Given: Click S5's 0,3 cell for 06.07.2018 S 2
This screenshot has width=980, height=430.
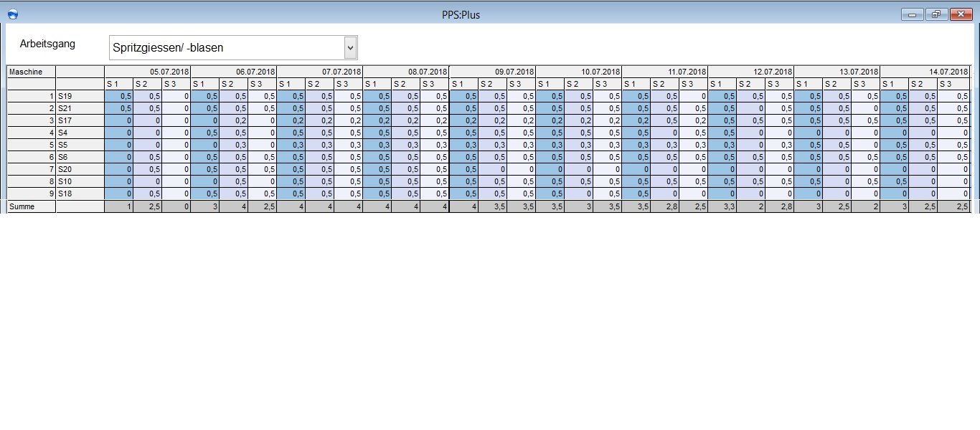Looking at the screenshot, I should [234, 145].
